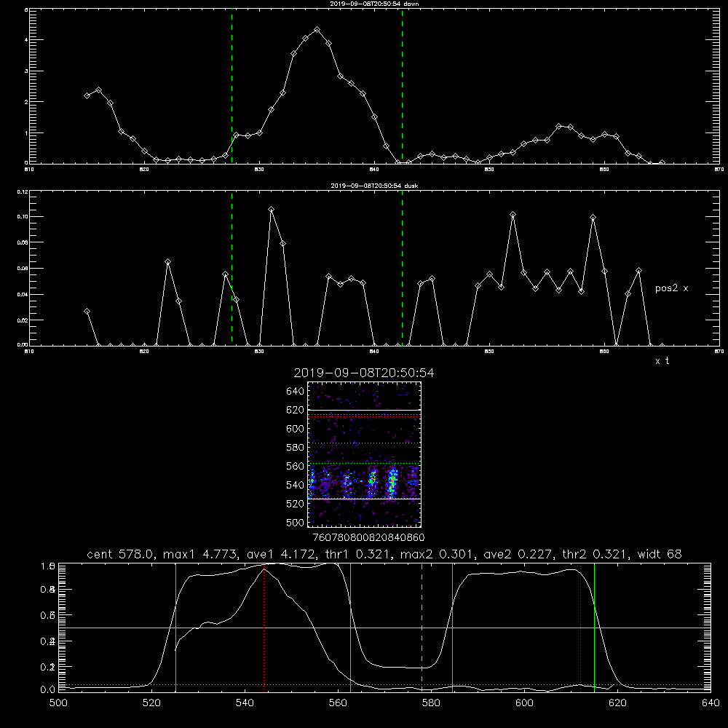
Task: Click the horizontal threshold line in the bottom plot
Action: click(x=384, y=628)
